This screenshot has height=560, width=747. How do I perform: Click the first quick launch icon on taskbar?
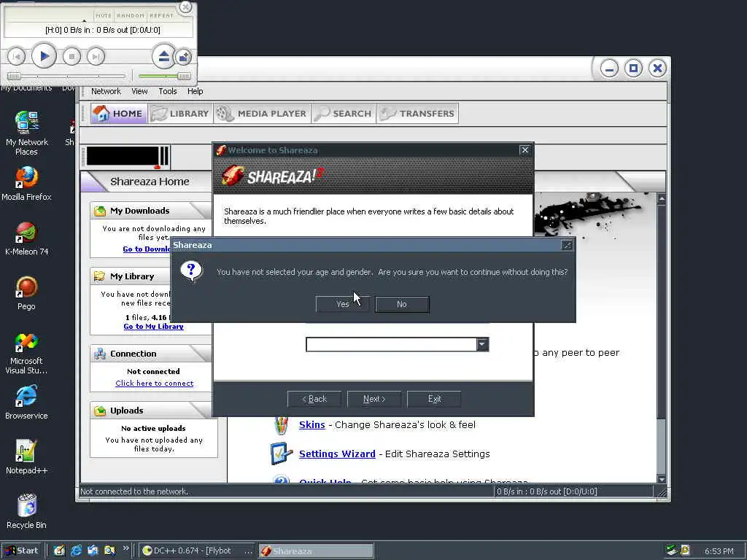[x=59, y=551]
